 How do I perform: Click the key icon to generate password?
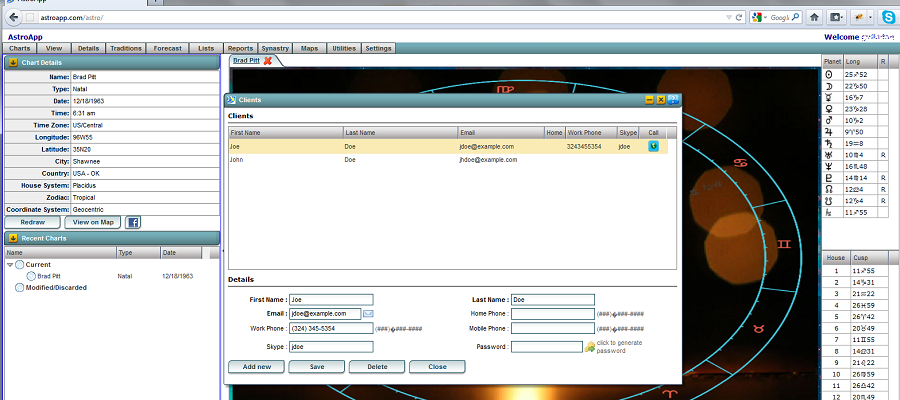point(590,347)
